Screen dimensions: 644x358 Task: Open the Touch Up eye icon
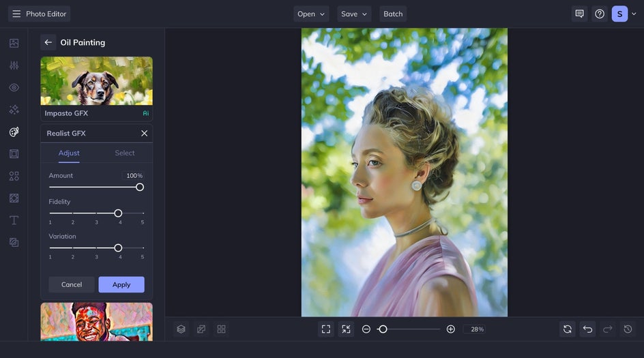click(x=14, y=87)
